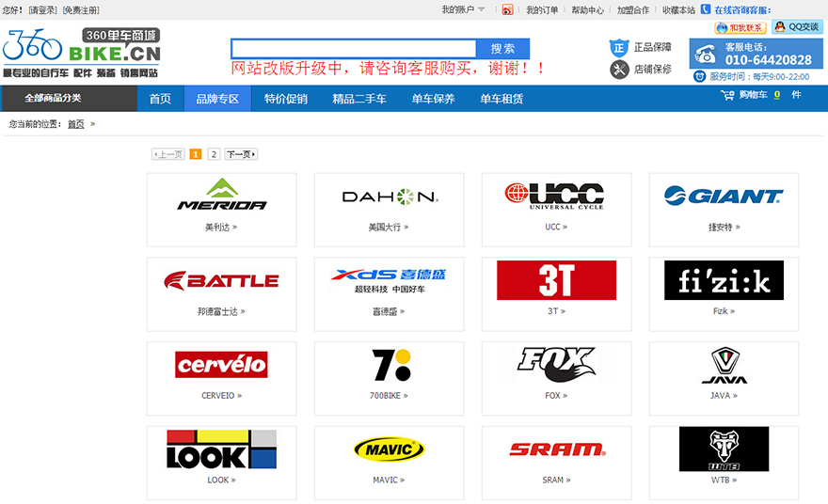Click the online consultation phone icon
Viewport: 828px width, 504px height.
(706, 9)
